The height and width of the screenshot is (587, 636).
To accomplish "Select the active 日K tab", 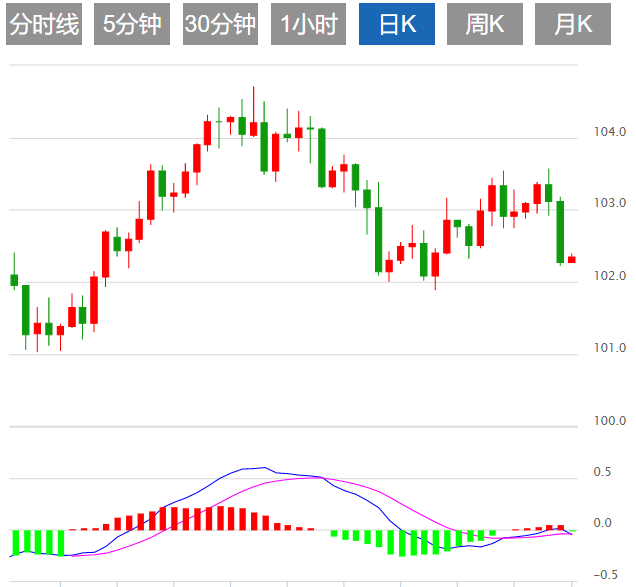I will tap(397, 24).
